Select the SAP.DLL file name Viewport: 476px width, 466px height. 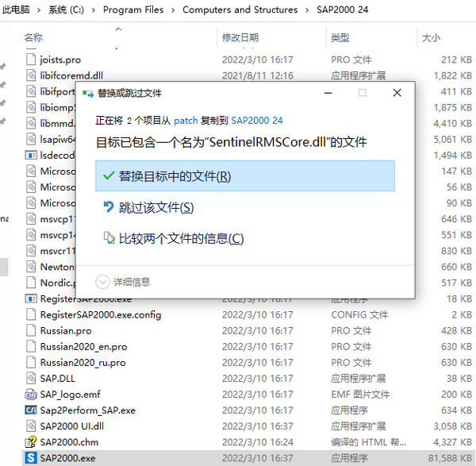click(x=58, y=378)
